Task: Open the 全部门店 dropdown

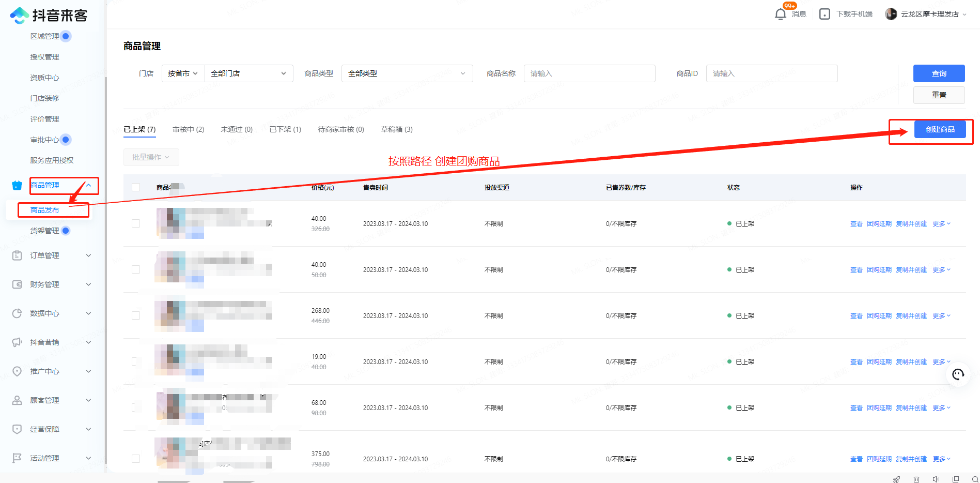Action: (248, 73)
